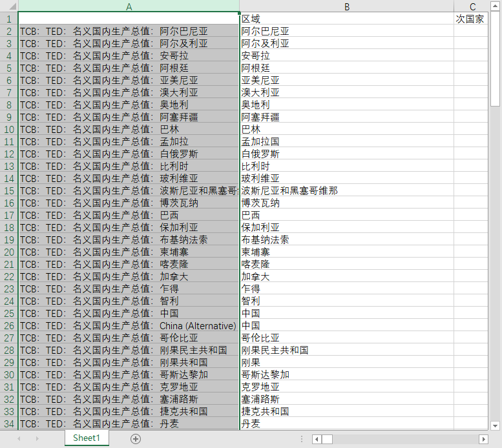502x448 pixels.
Task: Select column A header
Action: tap(129, 6)
